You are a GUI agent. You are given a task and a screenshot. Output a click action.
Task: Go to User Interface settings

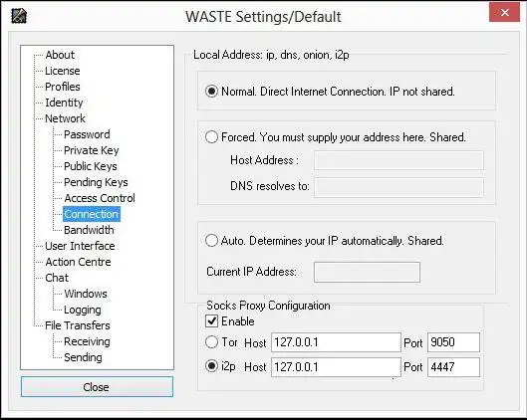(80, 246)
